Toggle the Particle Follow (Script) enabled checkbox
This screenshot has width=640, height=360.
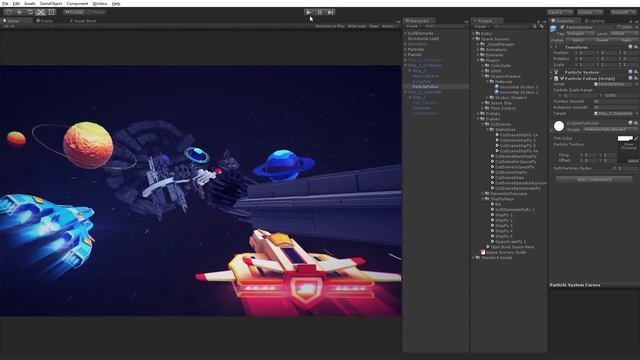562,78
